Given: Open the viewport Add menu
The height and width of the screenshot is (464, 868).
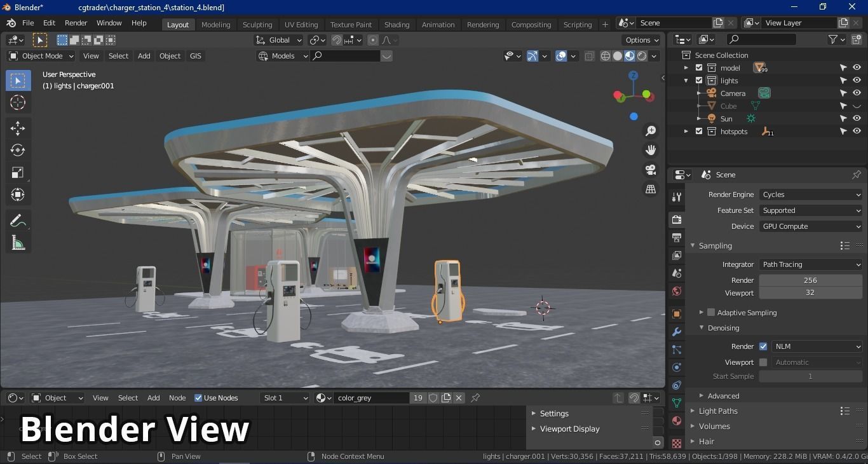Looking at the screenshot, I should click(144, 56).
